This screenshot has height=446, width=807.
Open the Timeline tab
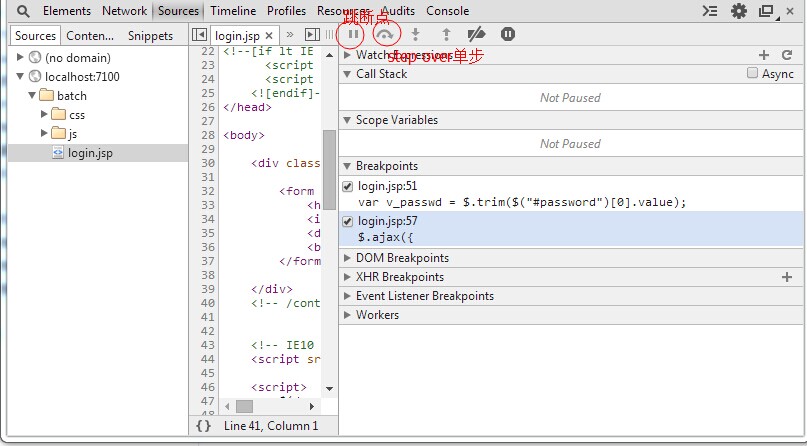233,11
